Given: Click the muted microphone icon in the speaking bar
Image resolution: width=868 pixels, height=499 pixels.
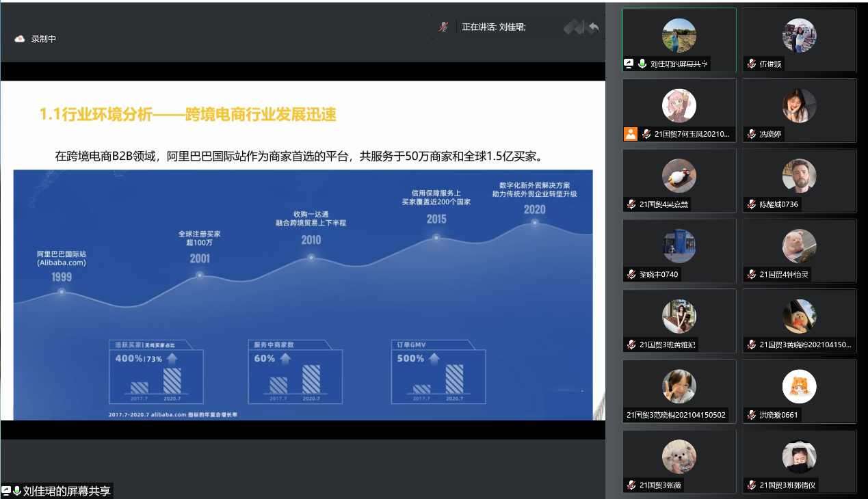Looking at the screenshot, I should pyautogui.click(x=444, y=27).
